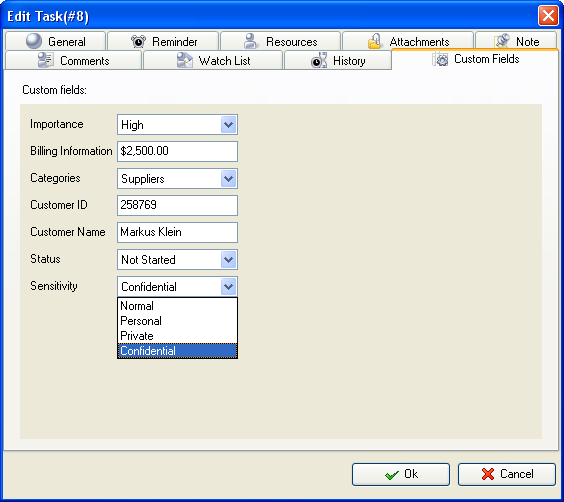Click the Watch List tab icon
564x502 pixels.
(185, 60)
